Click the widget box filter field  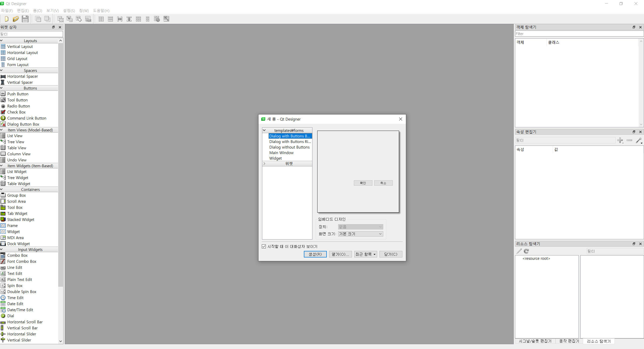[x=31, y=34]
